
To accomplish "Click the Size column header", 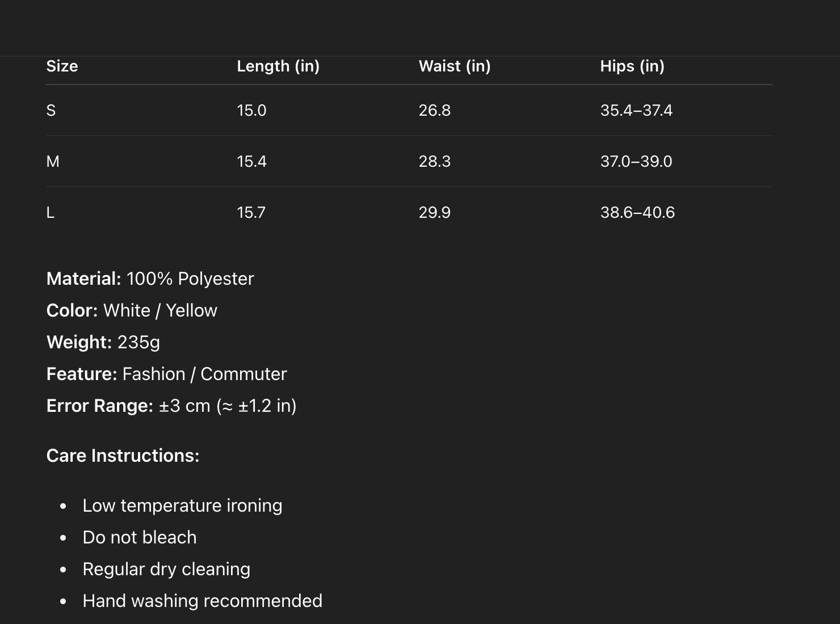I will click(x=62, y=66).
